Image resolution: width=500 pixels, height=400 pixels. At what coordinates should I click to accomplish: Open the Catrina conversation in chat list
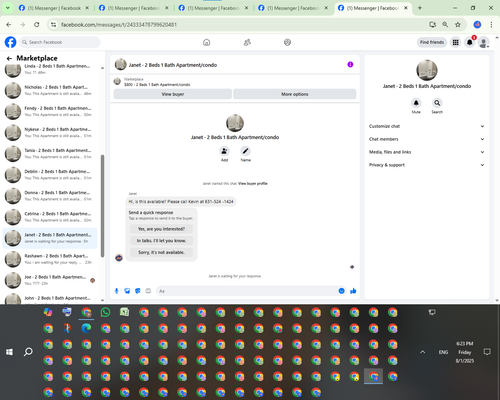(x=50, y=217)
